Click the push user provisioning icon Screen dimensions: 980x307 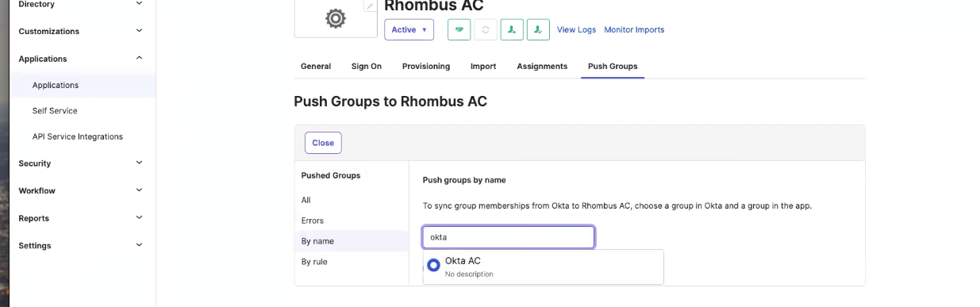click(x=512, y=29)
